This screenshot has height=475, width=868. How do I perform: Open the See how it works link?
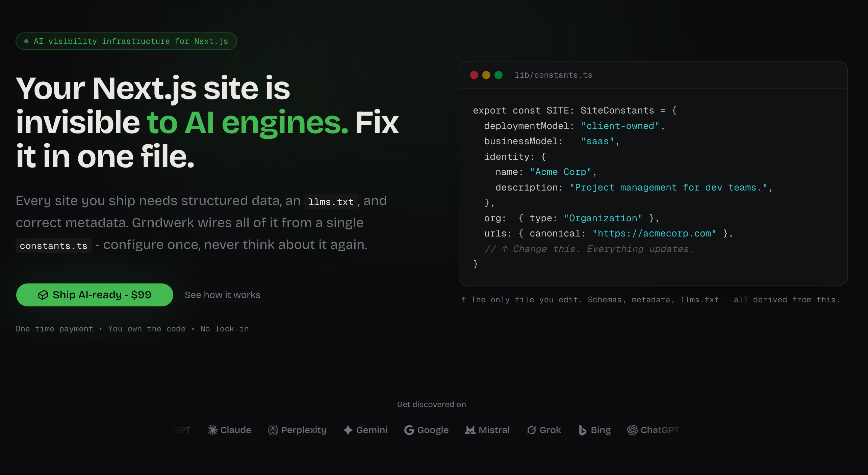point(223,295)
